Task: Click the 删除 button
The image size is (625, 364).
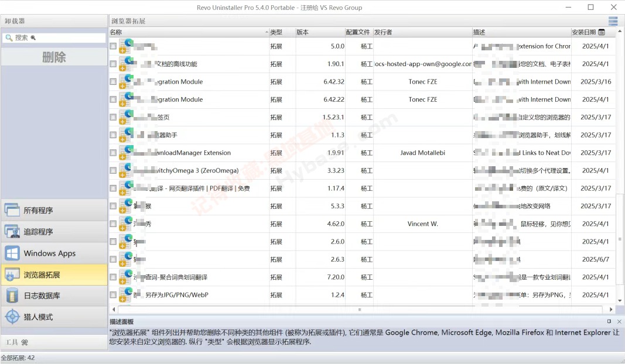Action: click(x=54, y=57)
